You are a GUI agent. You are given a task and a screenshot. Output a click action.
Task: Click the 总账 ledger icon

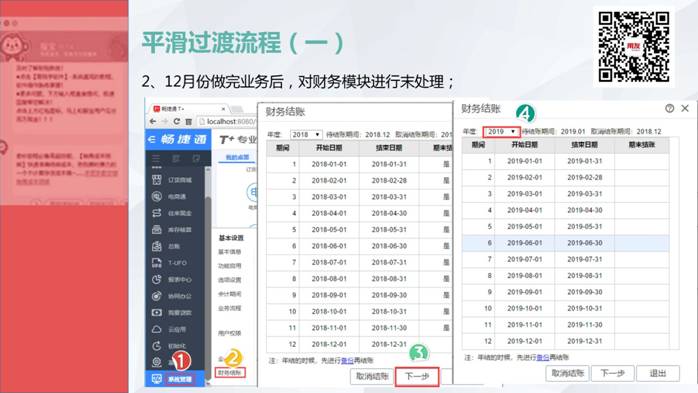pos(157,246)
